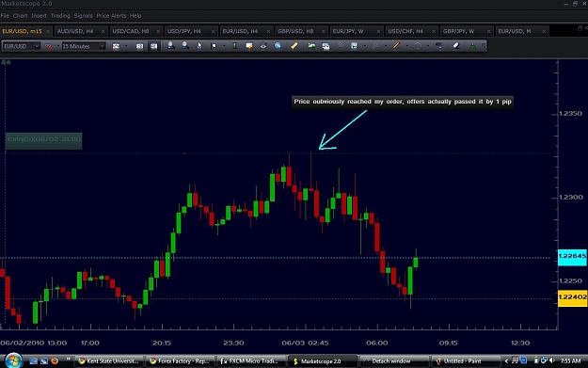
Task: Click the second person-shaped trading icon
Action: pyautogui.click(x=185, y=46)
